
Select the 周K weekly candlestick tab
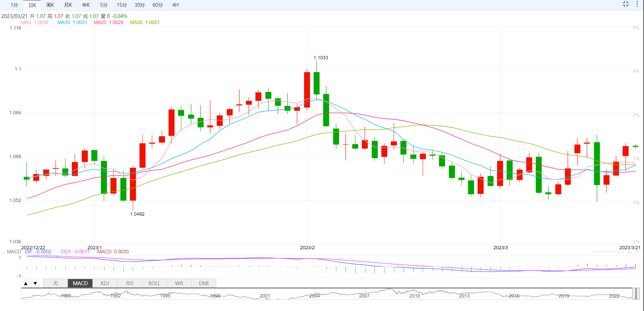(x=50, y=5)
